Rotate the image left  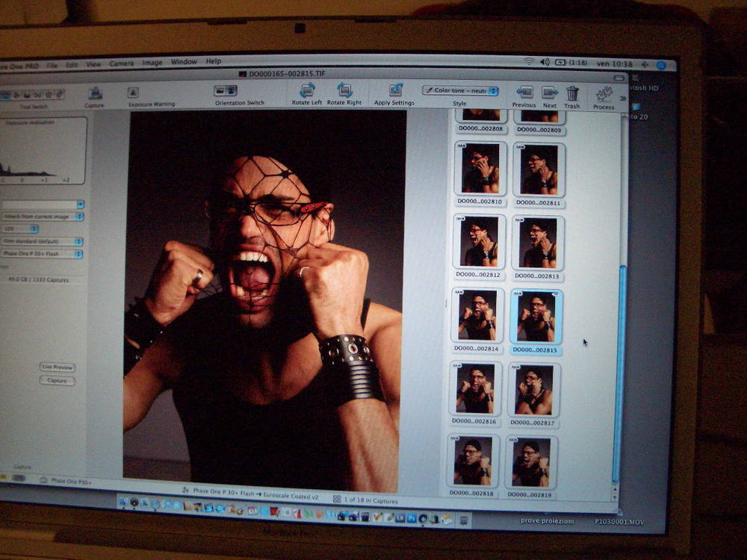(x=306, y=91)
